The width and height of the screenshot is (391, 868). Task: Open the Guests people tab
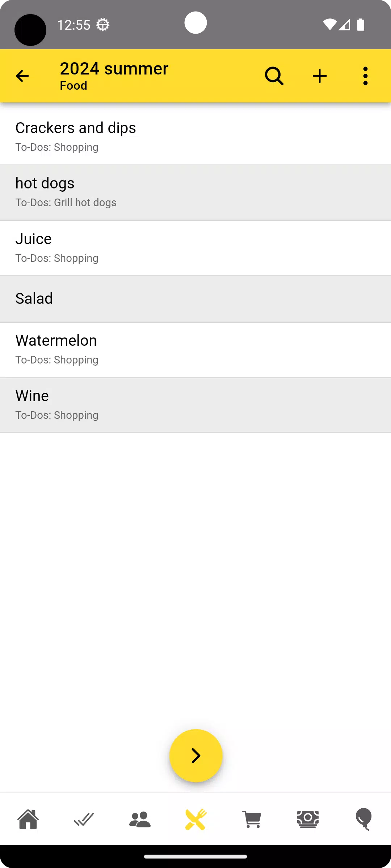click(140, 819)
